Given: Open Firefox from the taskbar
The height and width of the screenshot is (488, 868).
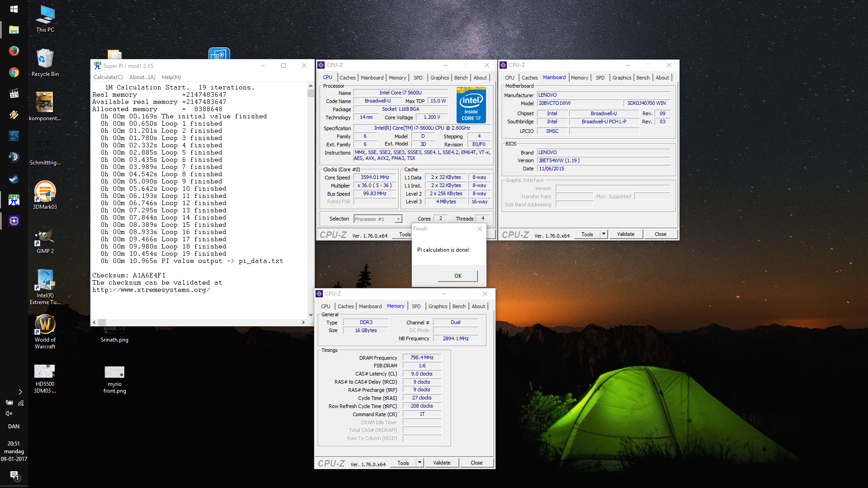Looking at the screenshot, I should pos(14,51).
